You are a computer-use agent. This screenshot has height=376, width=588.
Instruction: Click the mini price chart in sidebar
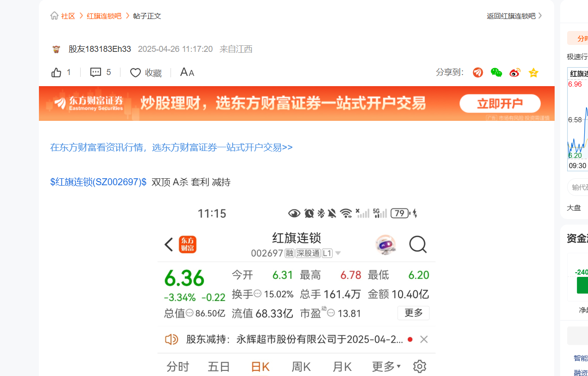pos(578,119)
